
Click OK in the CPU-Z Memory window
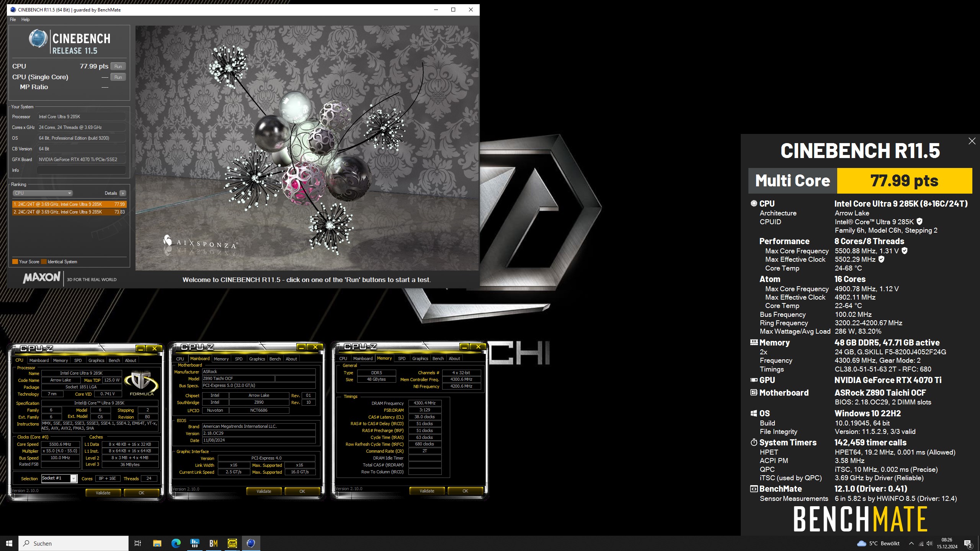click(465, 491)
